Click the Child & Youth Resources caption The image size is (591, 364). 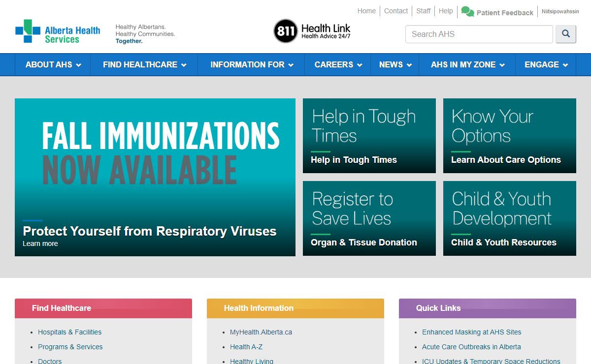(x=504, y=243)
